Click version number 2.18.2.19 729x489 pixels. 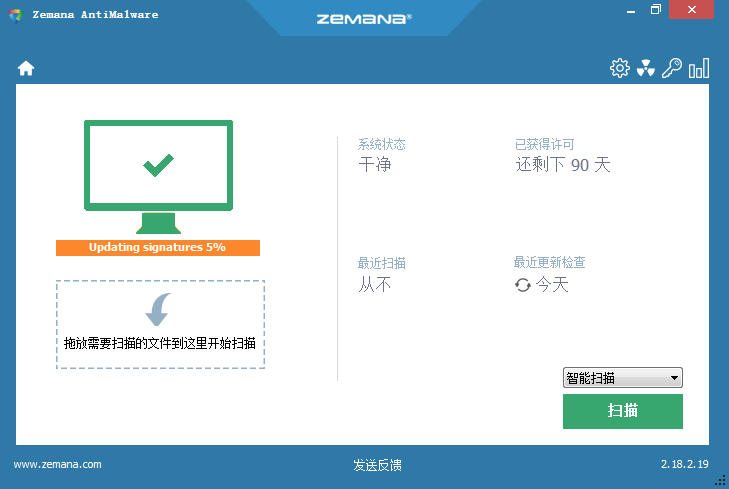click(684, 464)
